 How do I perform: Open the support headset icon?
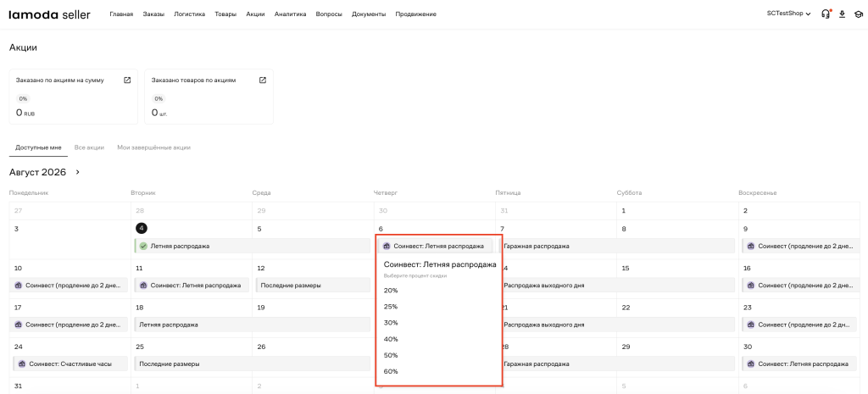point(826,14)
